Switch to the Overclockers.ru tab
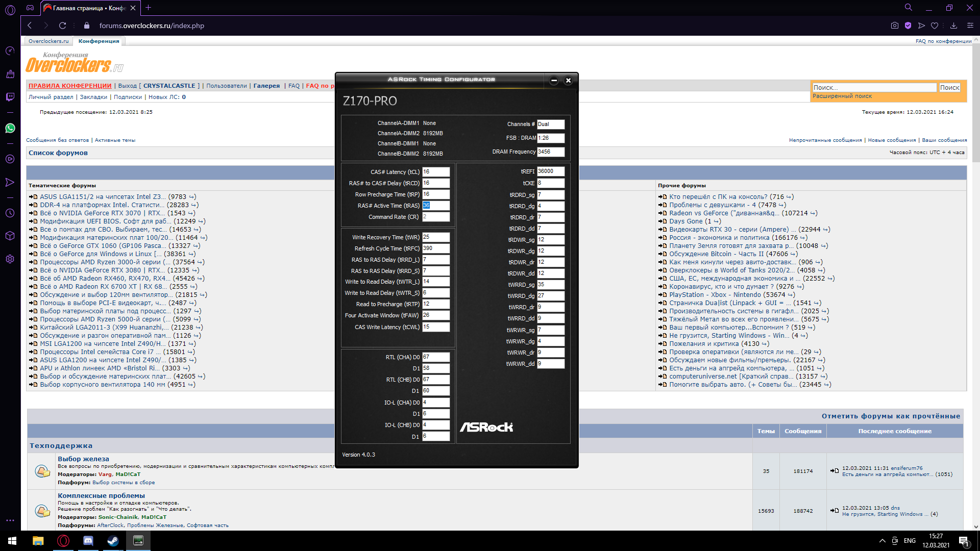Screen dimensions: 980x551 point(48,41)
